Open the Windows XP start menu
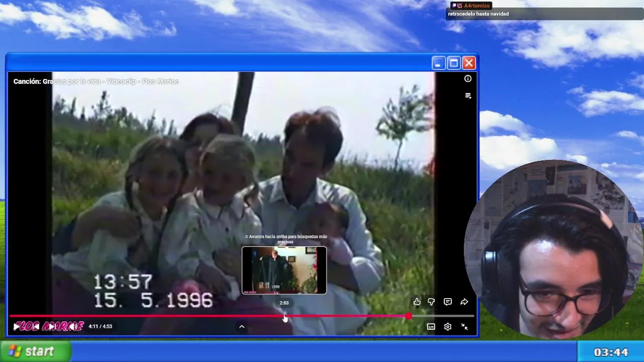This screenshot has height=362, width=644. 35,351
